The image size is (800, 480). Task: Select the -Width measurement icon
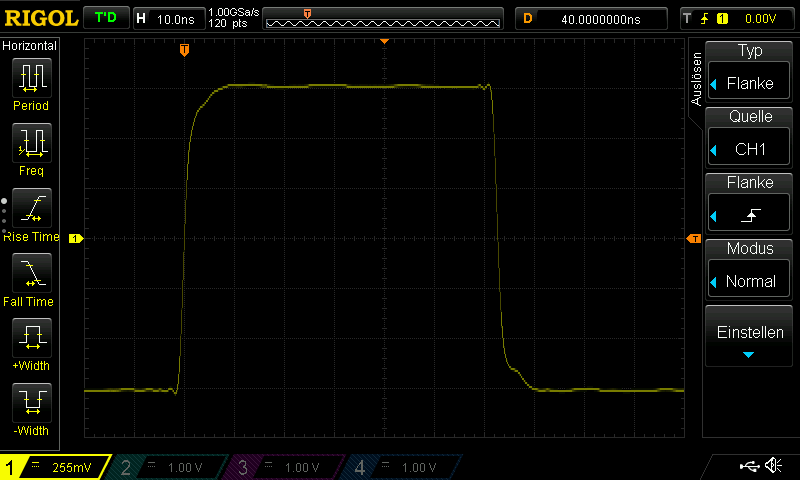(x=32, y=402)
